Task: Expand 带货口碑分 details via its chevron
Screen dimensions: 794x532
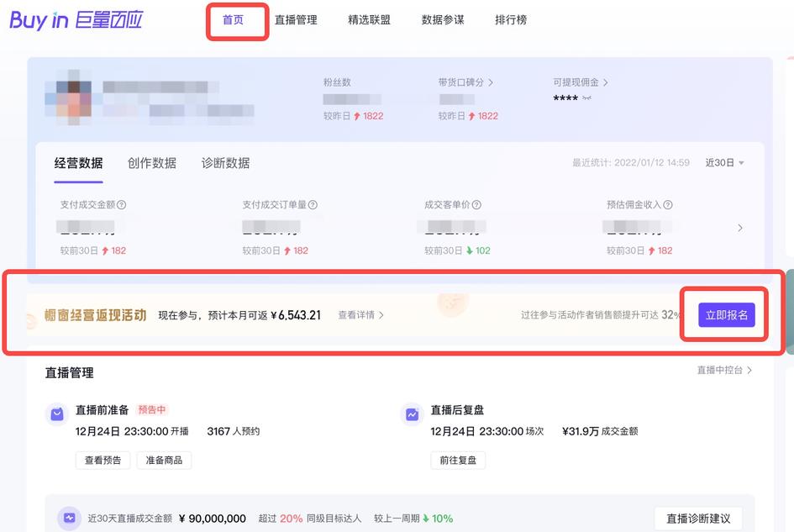Action: click(x=492, y=81)
